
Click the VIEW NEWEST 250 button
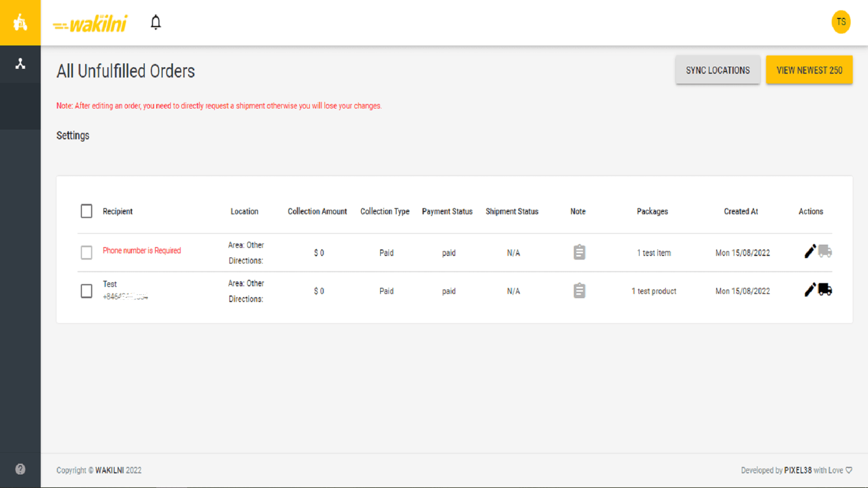(809, 69)
